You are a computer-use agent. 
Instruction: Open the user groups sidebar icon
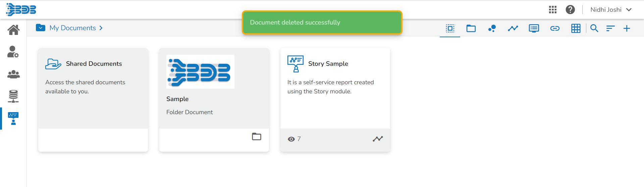13,74
